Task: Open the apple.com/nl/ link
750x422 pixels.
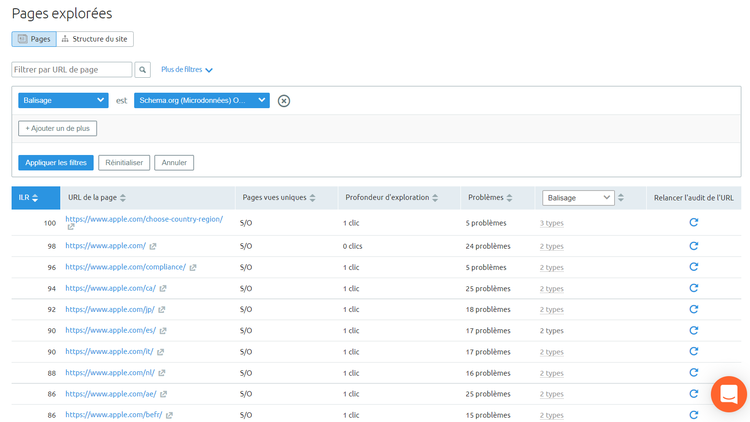Action: [110, 372]
